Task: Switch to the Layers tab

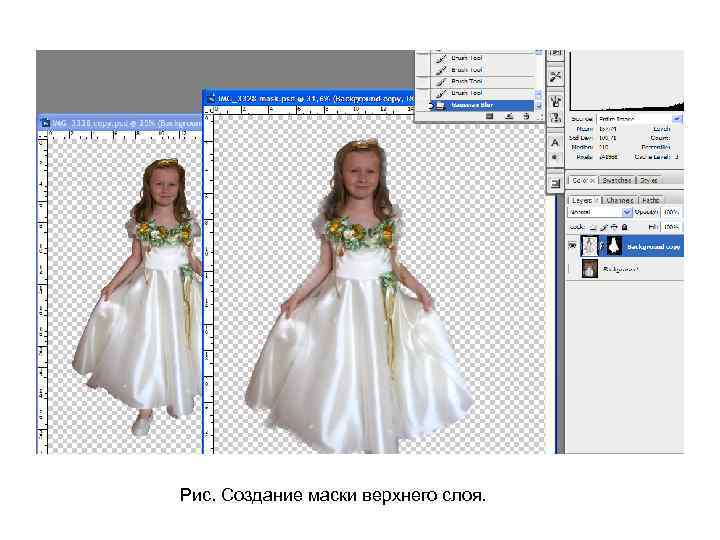Action: (583, 201)
